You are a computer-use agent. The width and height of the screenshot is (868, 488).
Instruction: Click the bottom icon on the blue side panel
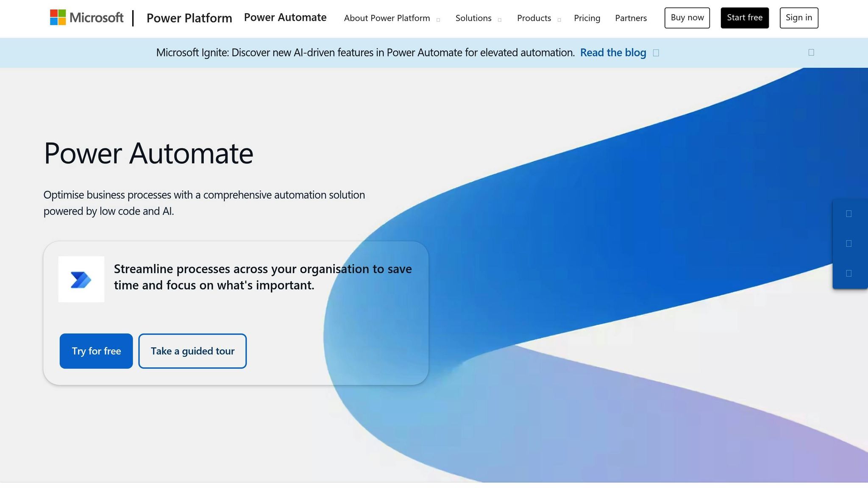click(x=849, y=273)
